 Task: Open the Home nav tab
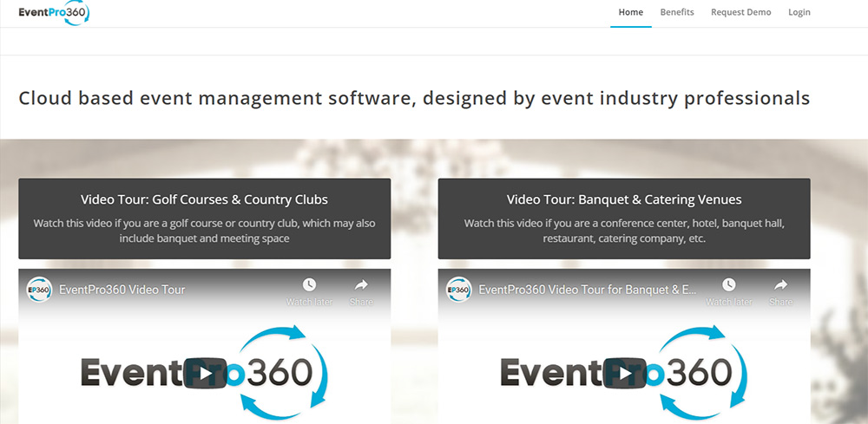(630, 12)
